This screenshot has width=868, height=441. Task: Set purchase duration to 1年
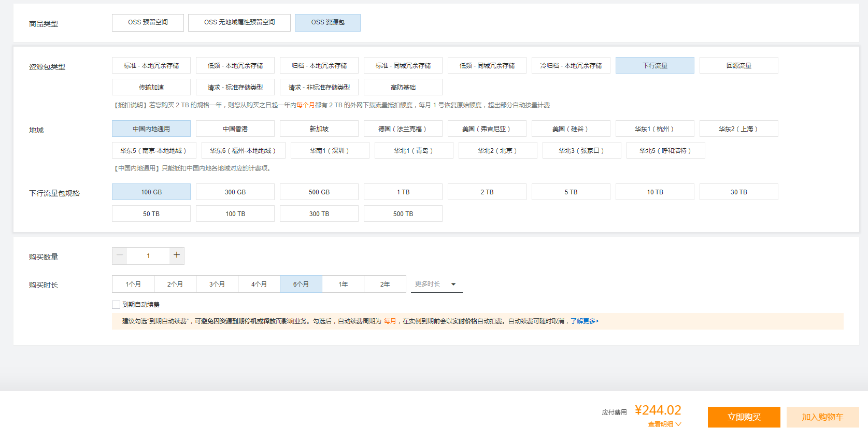click(343, 284)
